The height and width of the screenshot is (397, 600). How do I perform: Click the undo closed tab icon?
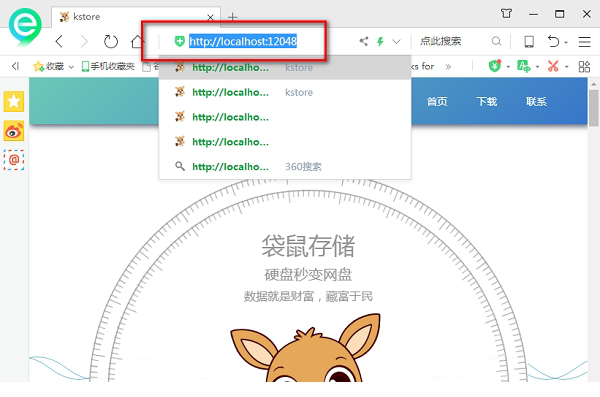[x=553, y=41]
